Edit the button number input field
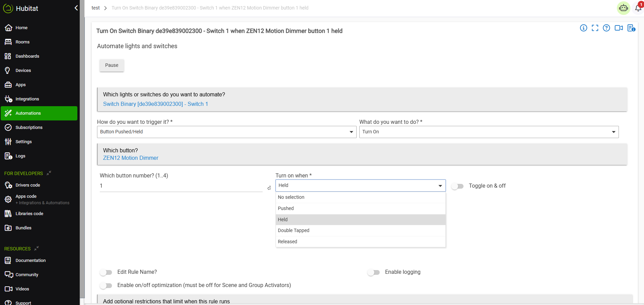The image size is (644, 305). 181,186
